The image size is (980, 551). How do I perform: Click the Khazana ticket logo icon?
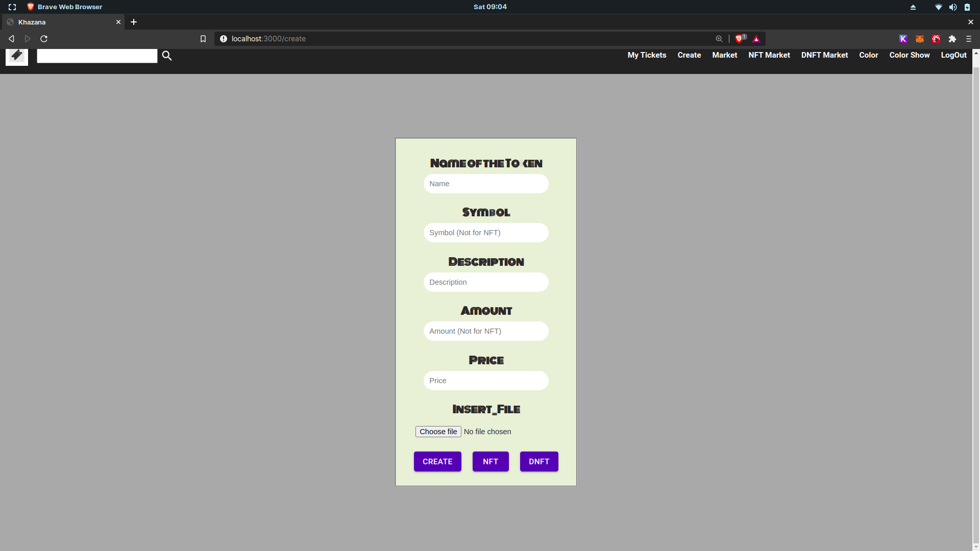point(17,56)
